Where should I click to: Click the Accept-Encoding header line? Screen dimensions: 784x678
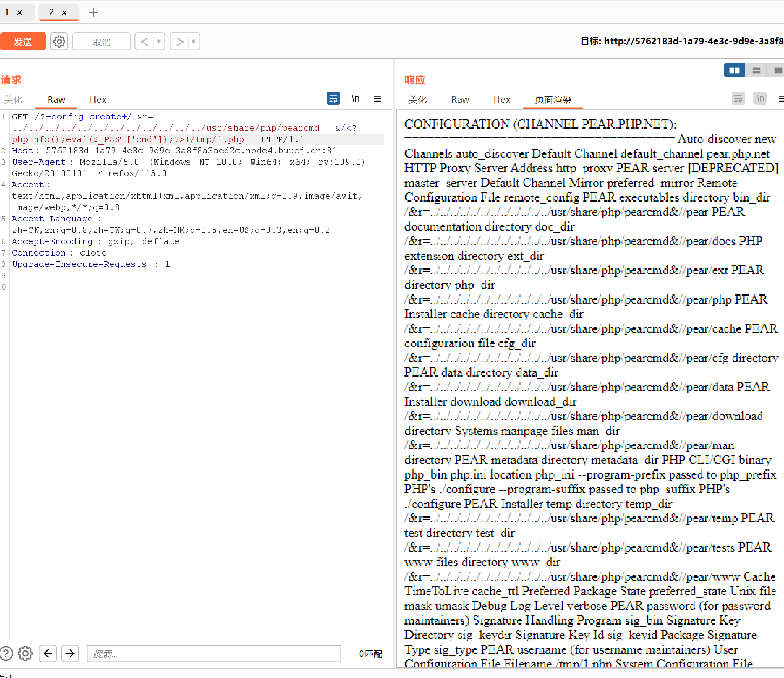pos(96,241)
